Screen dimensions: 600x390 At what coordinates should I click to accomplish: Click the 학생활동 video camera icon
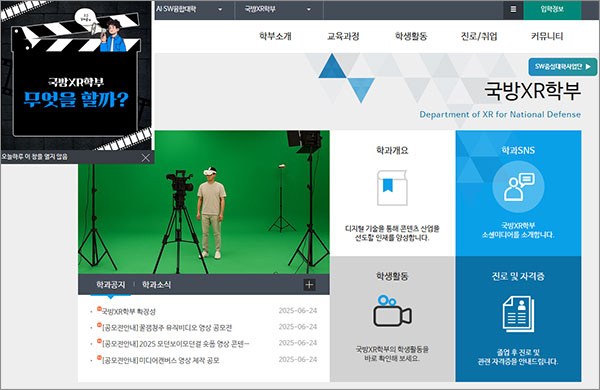click(x=392, y=311)
